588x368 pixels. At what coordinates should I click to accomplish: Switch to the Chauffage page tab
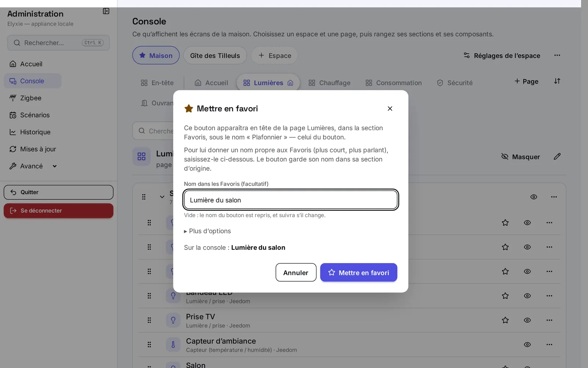(x=330, y=83)
